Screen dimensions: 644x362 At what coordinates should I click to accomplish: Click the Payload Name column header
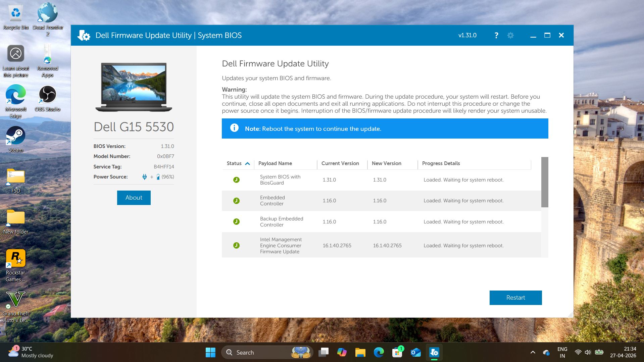point(275,163)
